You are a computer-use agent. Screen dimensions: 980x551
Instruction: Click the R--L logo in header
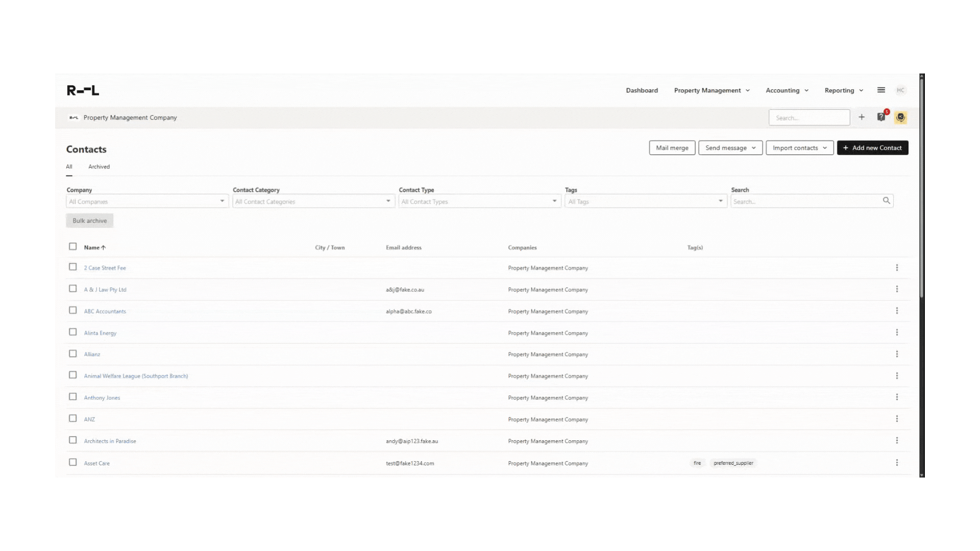click(x=83, y=90)
